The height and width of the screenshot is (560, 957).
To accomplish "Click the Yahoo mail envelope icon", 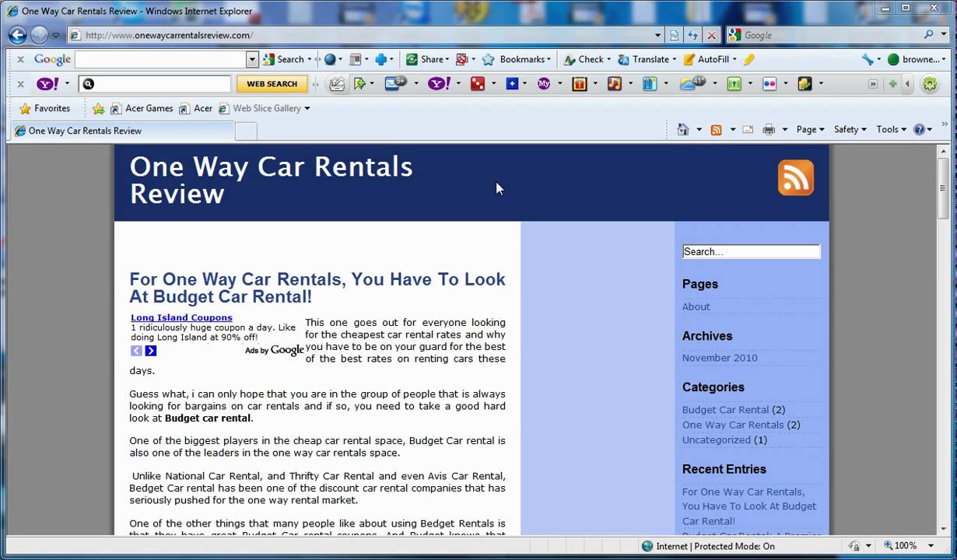I will (397, 83).
